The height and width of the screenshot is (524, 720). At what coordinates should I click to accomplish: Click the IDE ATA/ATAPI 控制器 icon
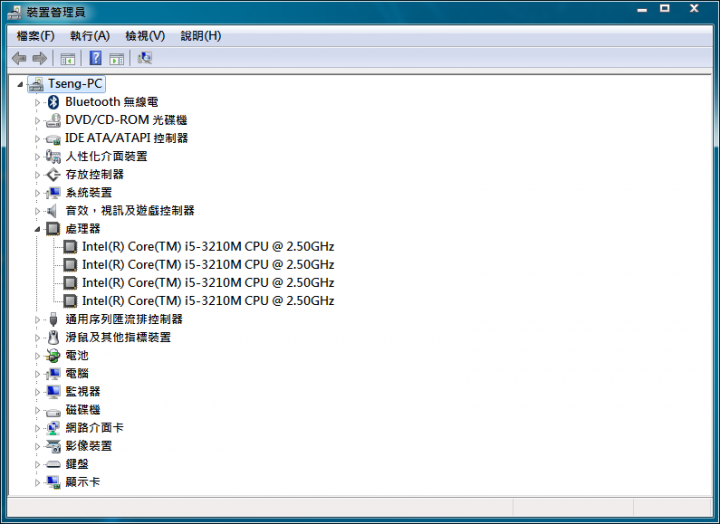[x=53, y=139]
